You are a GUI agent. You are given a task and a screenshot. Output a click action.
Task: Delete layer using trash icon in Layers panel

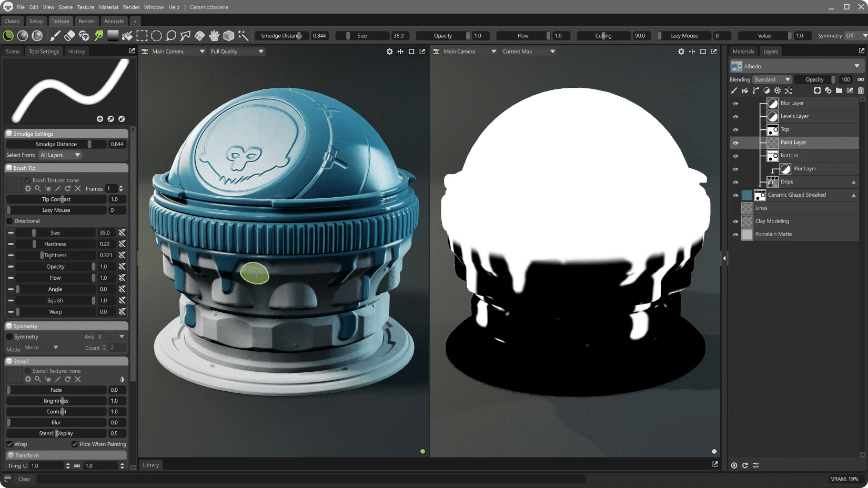(861, 90)
